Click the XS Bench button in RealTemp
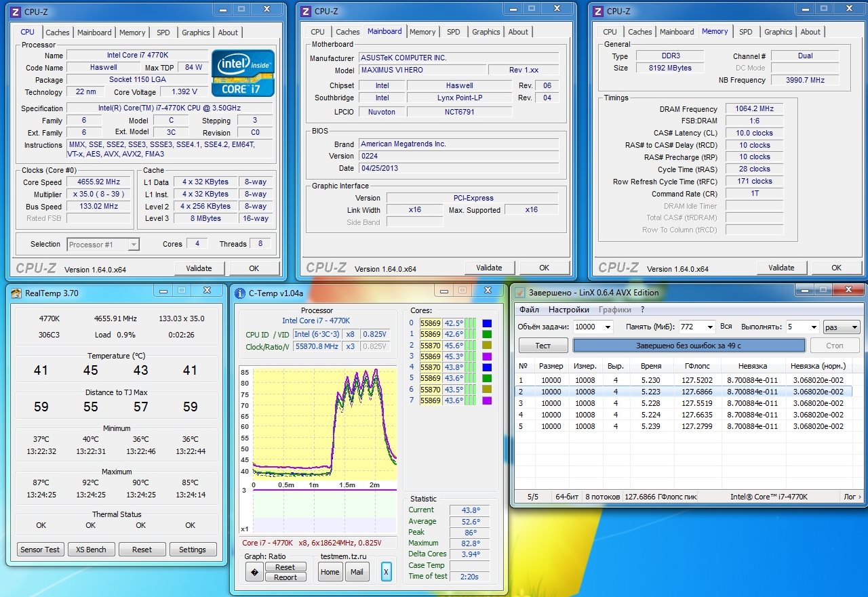 point(91,550)
